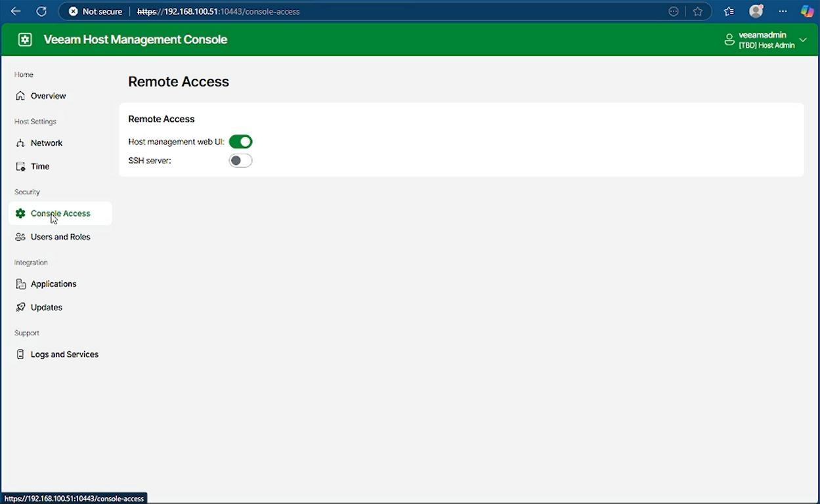Click the Time settings icon
The image size is (820, 504).
(x=20, y=167)
